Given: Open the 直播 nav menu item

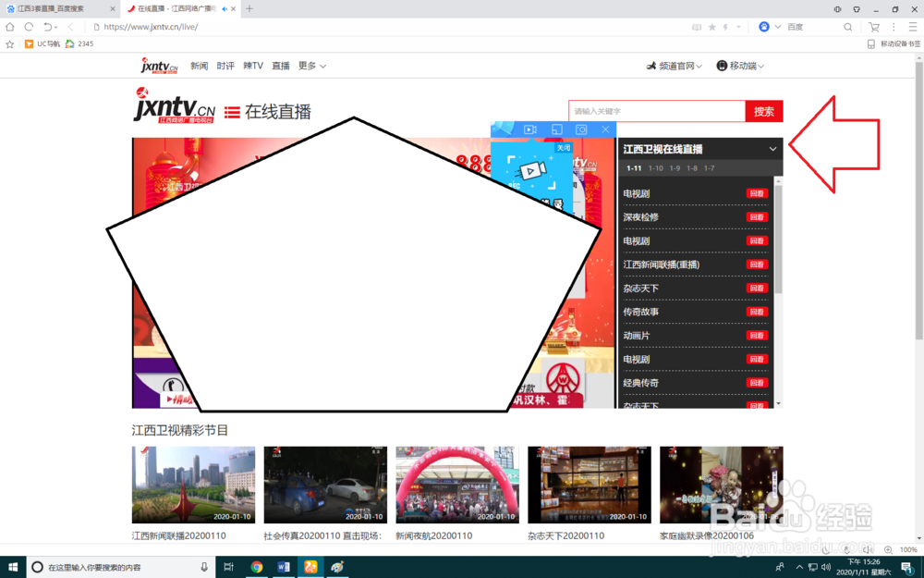Looking at the screenshot, I should coord(281,66).
